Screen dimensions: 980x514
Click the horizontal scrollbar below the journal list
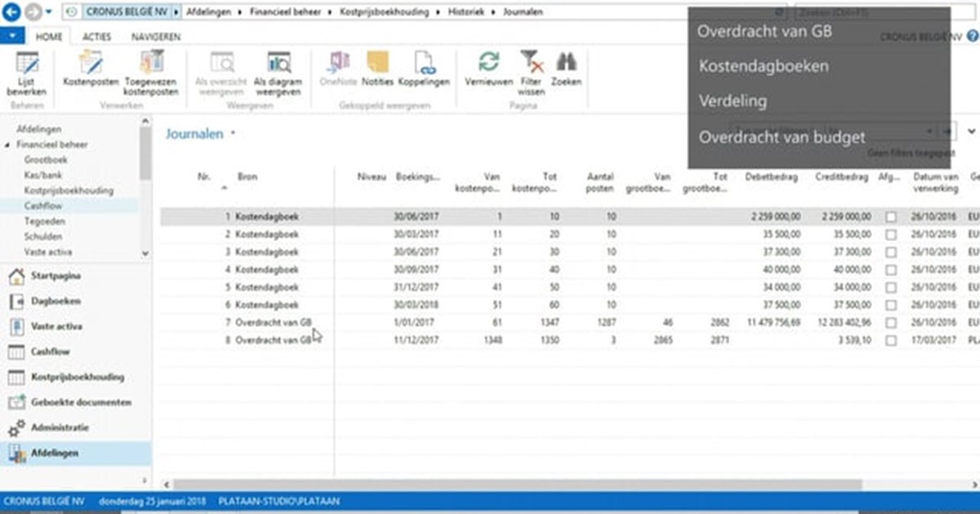[517, 485]
